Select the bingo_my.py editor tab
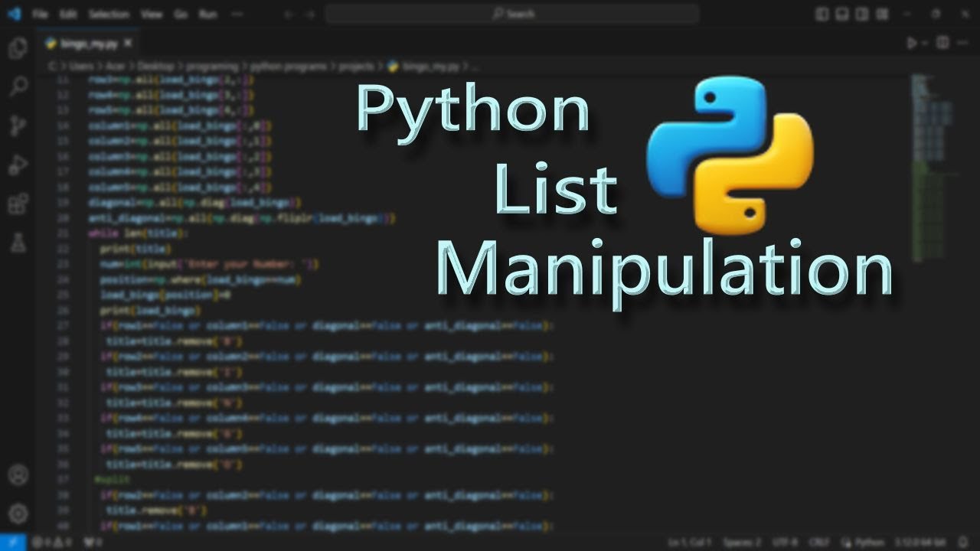980x551 pixels. click(90, 44)
